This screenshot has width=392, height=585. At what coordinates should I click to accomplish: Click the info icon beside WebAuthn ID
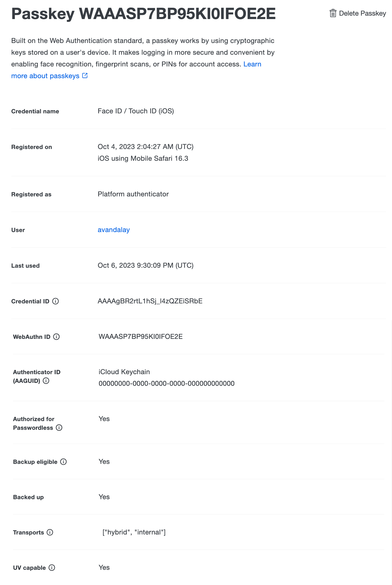click(x=56, y=337)
